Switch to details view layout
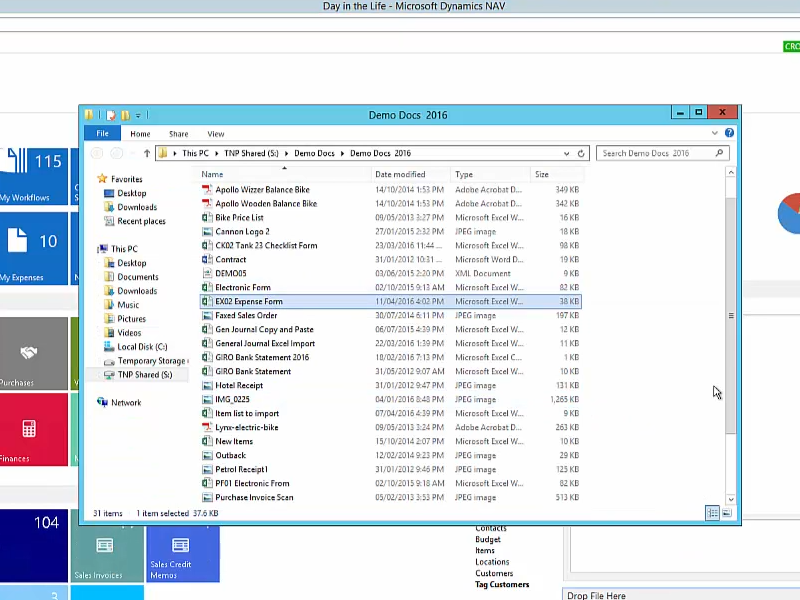800x600 pixels. (x=712, y=513)
